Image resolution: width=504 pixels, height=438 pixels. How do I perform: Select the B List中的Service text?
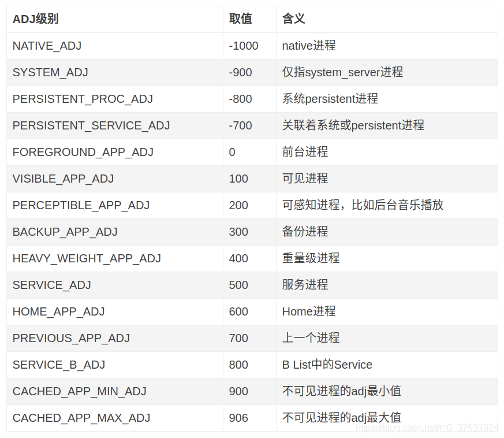pyautogui.click(x=327, y=365)
